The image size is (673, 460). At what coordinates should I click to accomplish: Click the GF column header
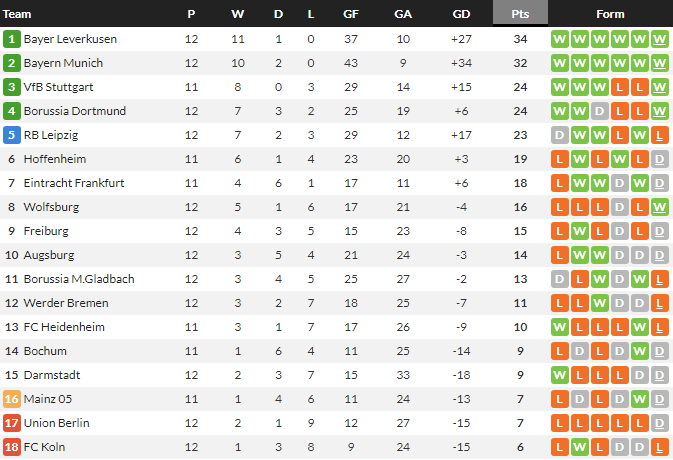coord(351,14)
